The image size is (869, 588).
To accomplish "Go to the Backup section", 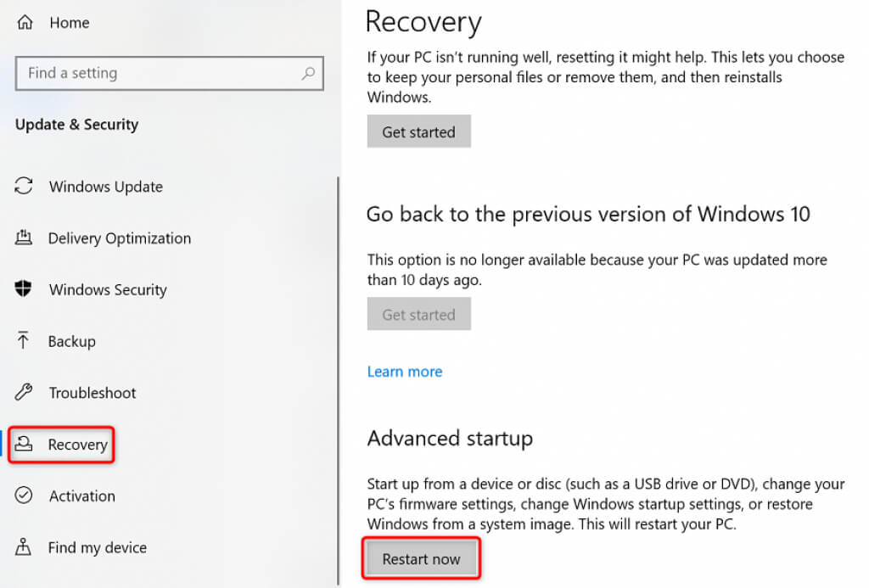I will pos(71,341).
